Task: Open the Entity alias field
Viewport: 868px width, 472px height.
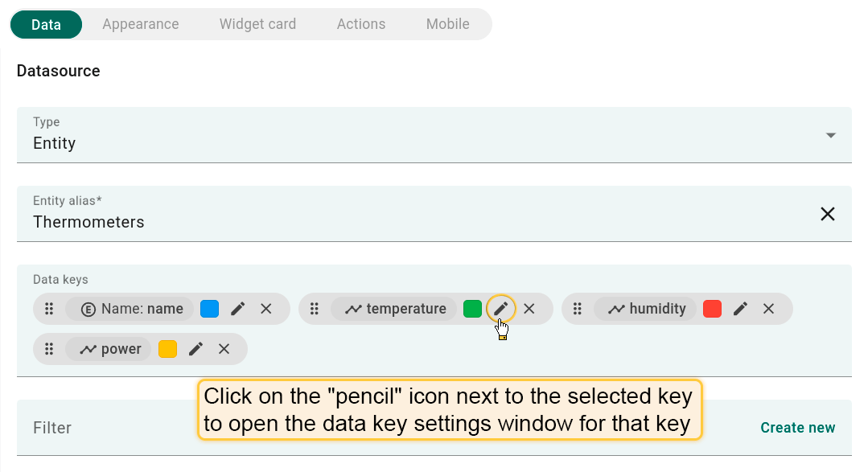Action: [402, 222]
